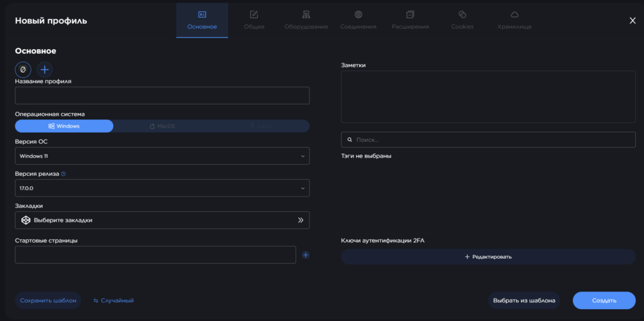The width and height of the screenshot is (644, 321).
Task: Focus the Название профиля input field
Action: [x=162, y=95]
